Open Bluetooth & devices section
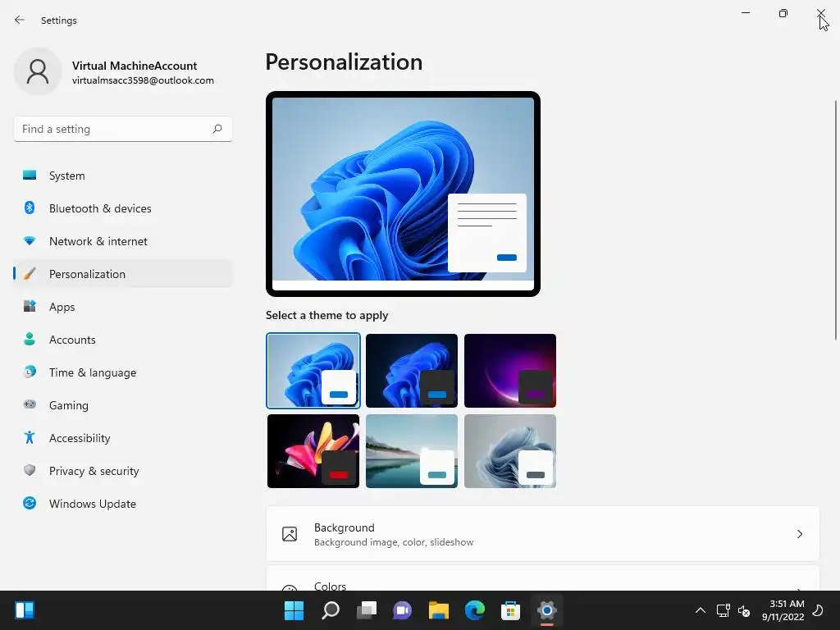The image size is (840, 630). (123, 208)
